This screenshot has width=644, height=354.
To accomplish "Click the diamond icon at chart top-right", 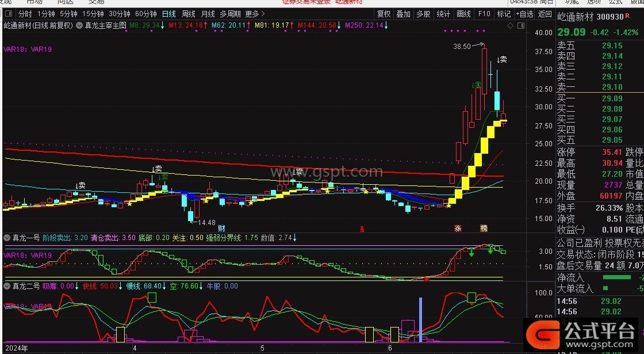I will tap(510, 25).
